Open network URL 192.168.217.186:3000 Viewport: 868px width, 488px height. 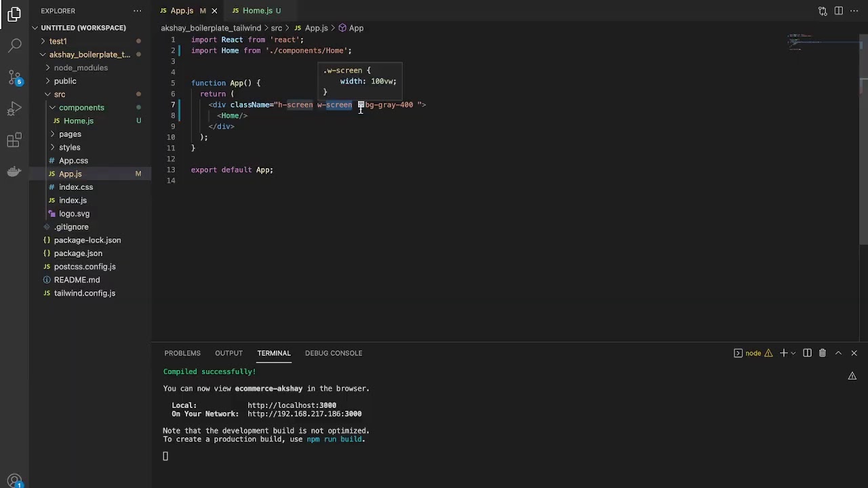click(304, 413)
